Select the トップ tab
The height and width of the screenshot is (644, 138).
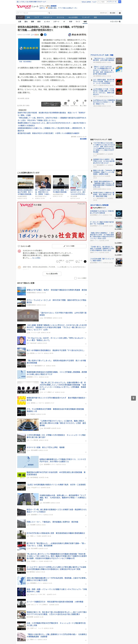tap(20, 17)
